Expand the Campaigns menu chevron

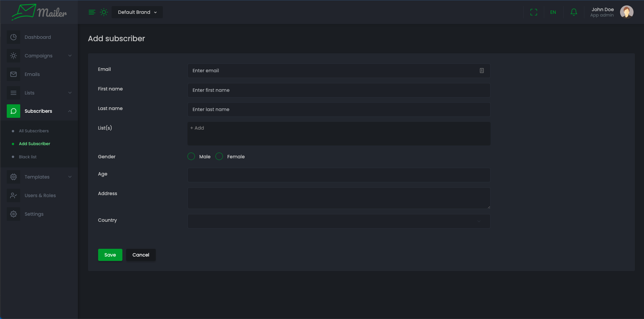point(70,56)
